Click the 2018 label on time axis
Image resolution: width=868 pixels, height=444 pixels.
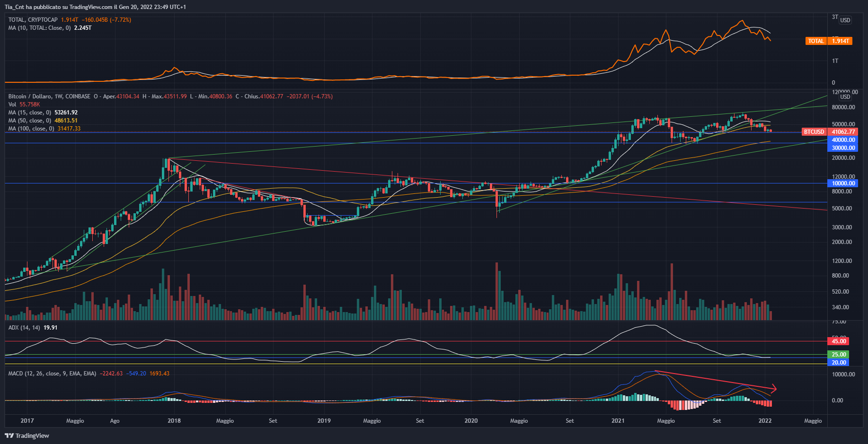pyautogui.click(x=174, y=421)
